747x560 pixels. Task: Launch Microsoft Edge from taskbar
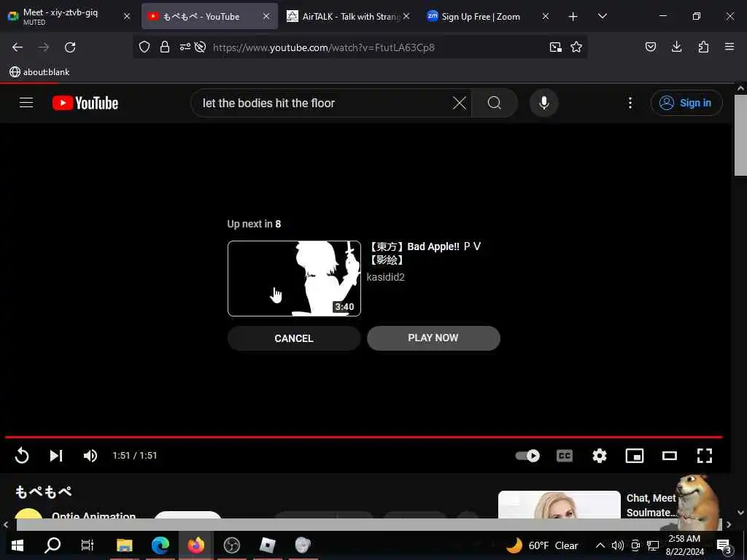(x=160, y=545)
